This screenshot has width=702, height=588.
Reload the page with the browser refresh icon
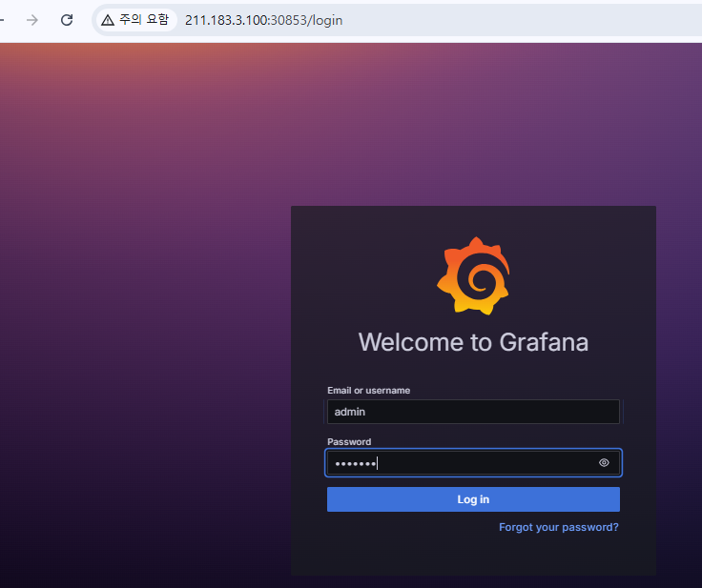point(67,20)
